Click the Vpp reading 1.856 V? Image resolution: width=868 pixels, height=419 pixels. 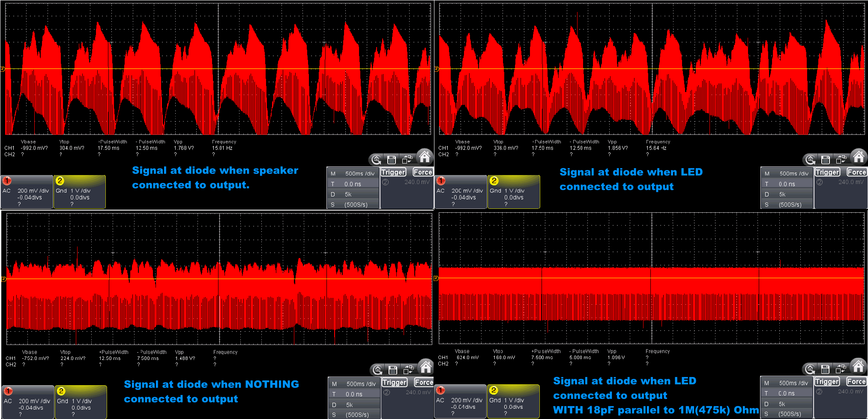coord(618,148)
